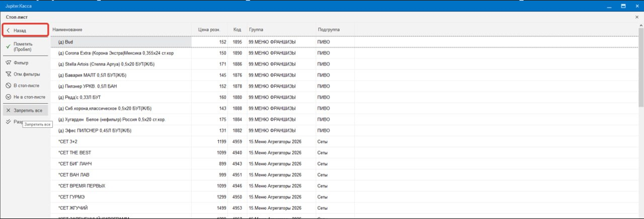The image size is (644, 219).
Task: Open the Фильтр funnel tool
Action: pos(25,63)
